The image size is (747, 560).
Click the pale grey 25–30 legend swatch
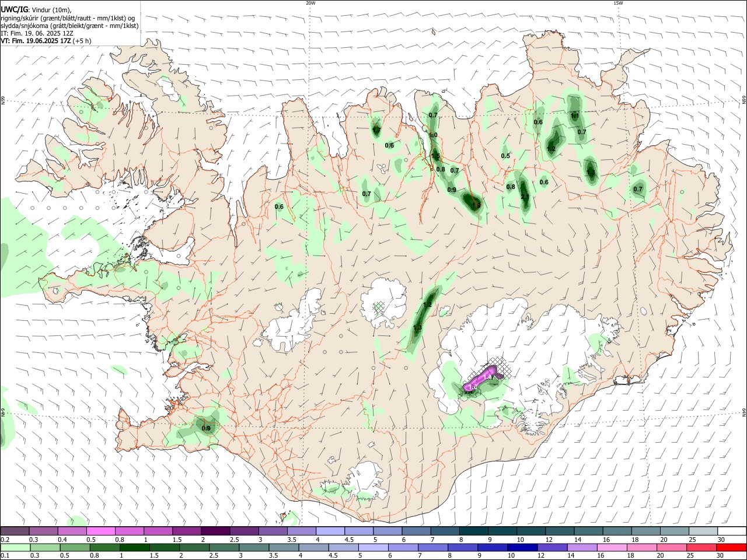pos(704,531)
